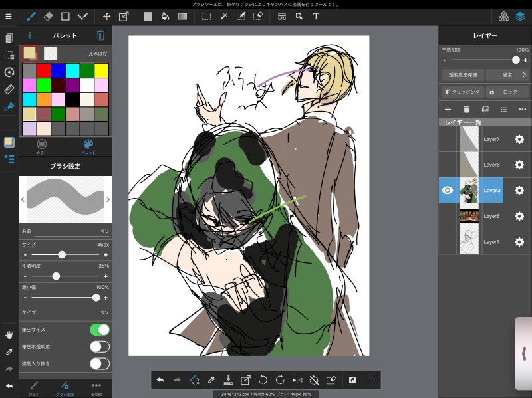Hide Layer3 with the eye icon
Screen dimensions: 532x398
click(x=447, y=190)
